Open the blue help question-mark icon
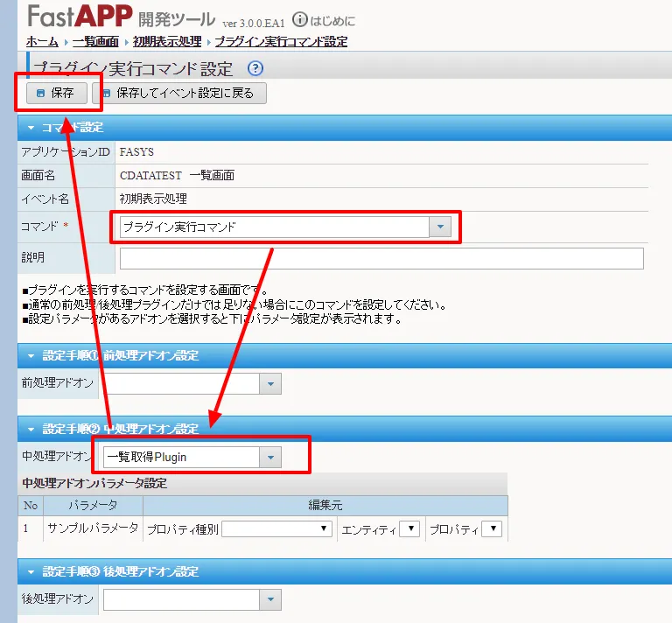Image resolution: width=672 pixels, height=623 pixels. pyautogui.click(x=255, y=68)
